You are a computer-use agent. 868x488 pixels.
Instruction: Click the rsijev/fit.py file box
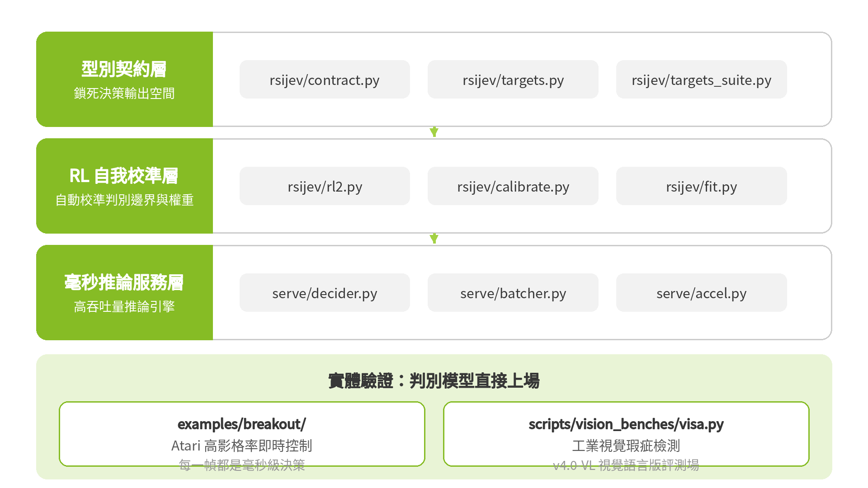[x=701, y=186]
